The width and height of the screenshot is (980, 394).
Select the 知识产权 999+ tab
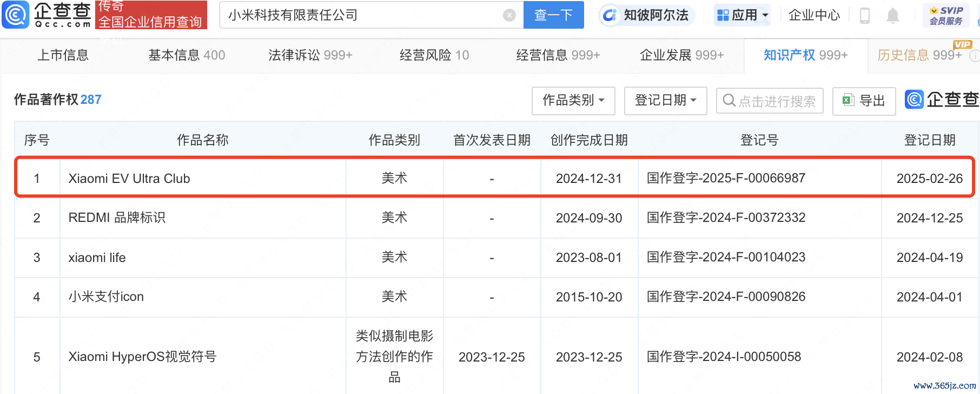pos(806,55)
